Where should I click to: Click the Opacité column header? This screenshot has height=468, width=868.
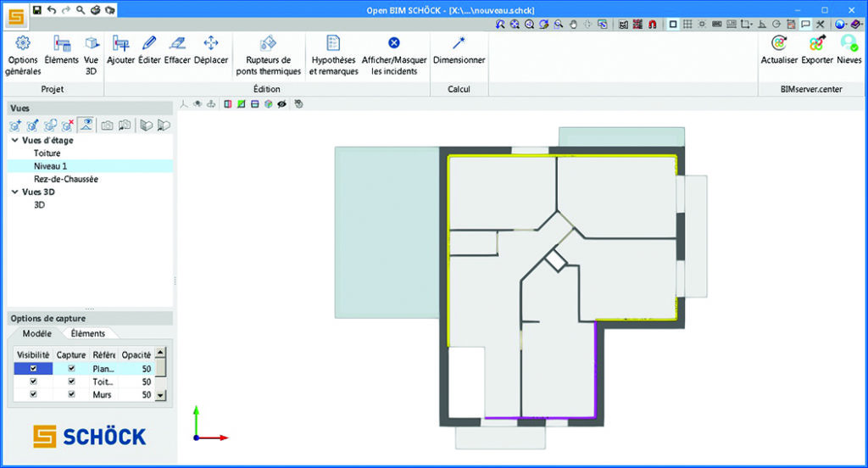(136, 354)
